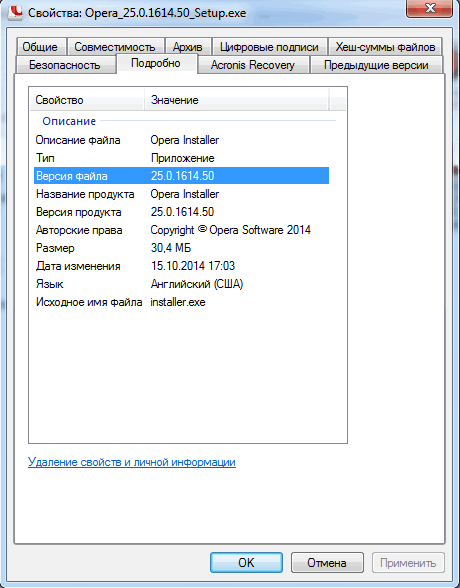460x588 pixels.
Task: Open the Цифровые подписи tab
Action: coord(269,47)
